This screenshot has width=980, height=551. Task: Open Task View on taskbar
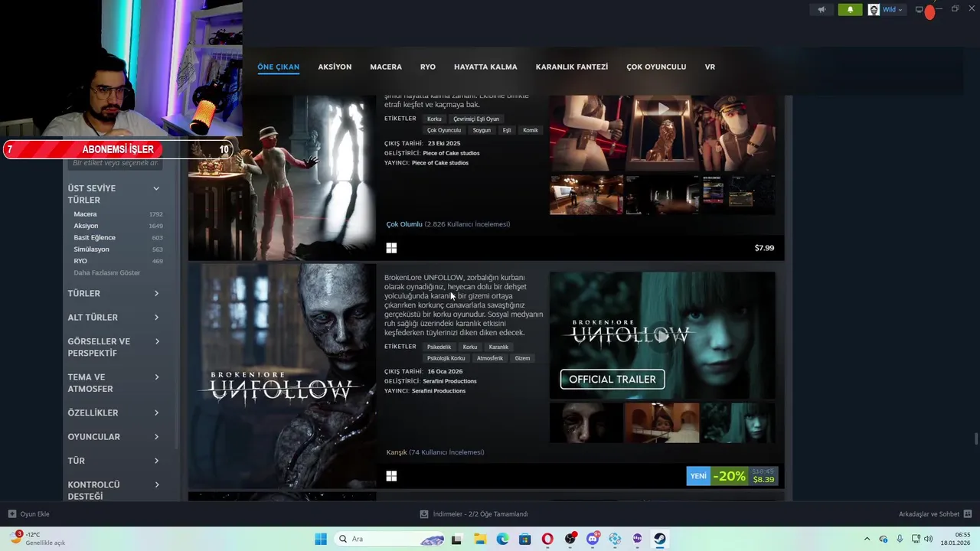[x=456, y=539]
